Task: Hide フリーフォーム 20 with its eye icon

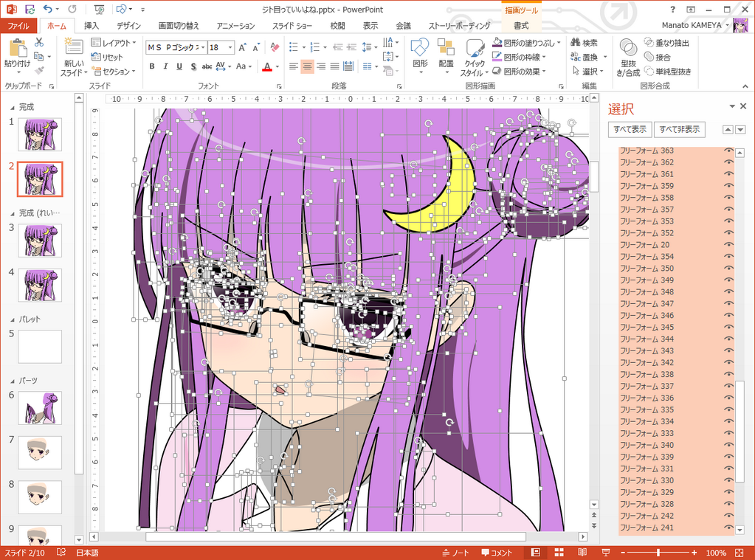Action: click(728, 245)
